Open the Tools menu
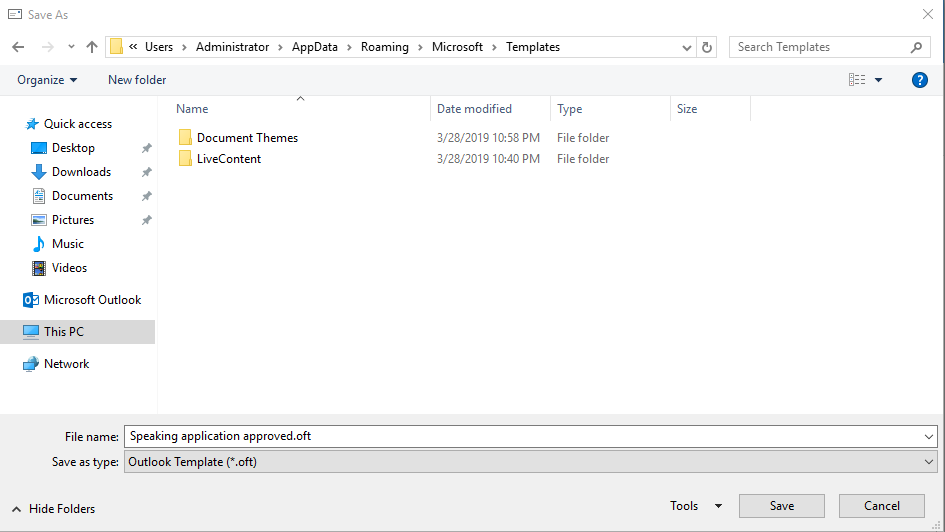 pos(695,506)
